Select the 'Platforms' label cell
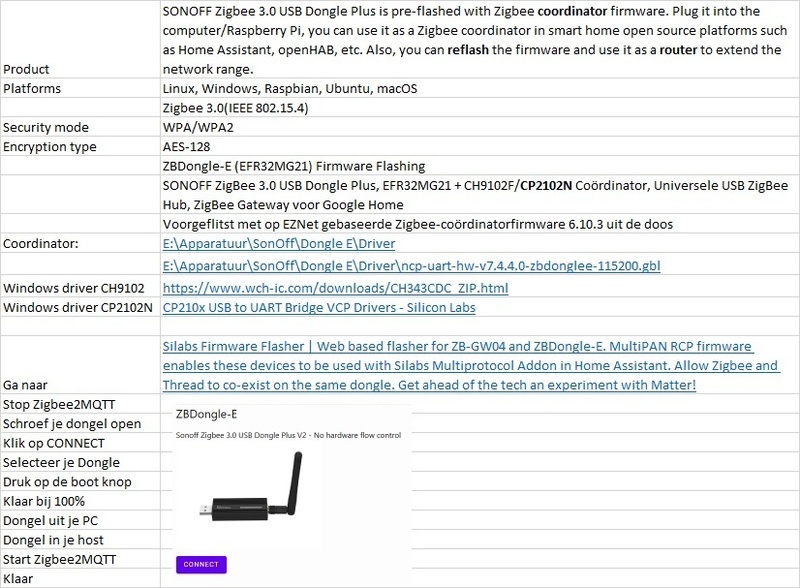Viewport: 800px width, 588px height. click(80, 88)
